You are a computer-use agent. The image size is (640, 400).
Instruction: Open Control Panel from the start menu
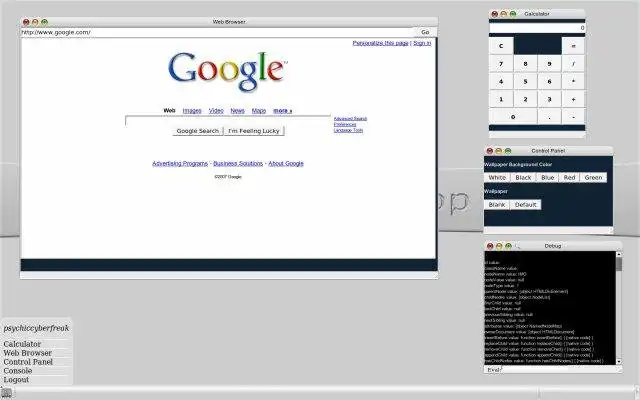pos(28,362)
